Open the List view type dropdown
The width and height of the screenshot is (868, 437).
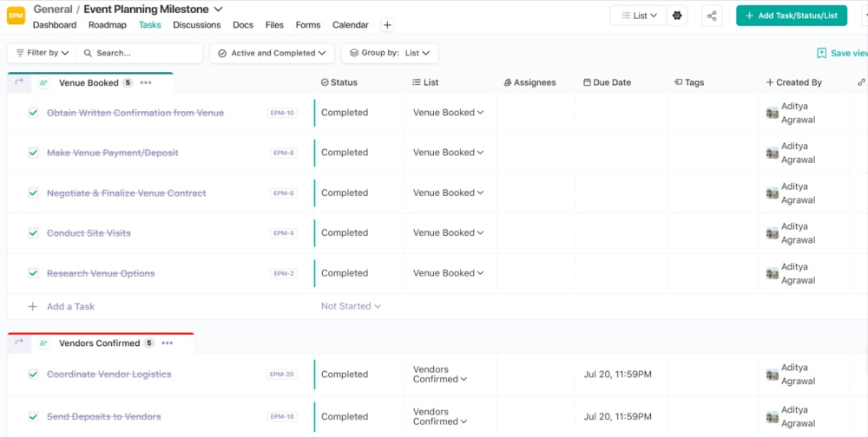tap(638, 16)
